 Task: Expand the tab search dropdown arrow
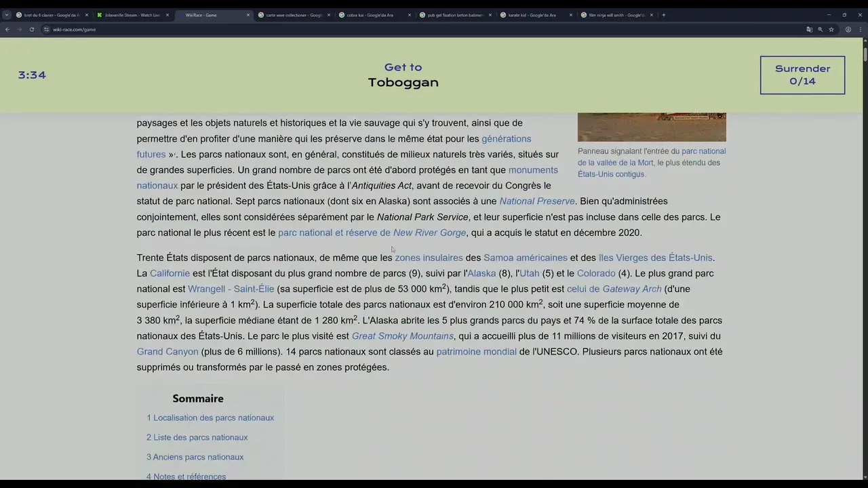coord(6,15)
